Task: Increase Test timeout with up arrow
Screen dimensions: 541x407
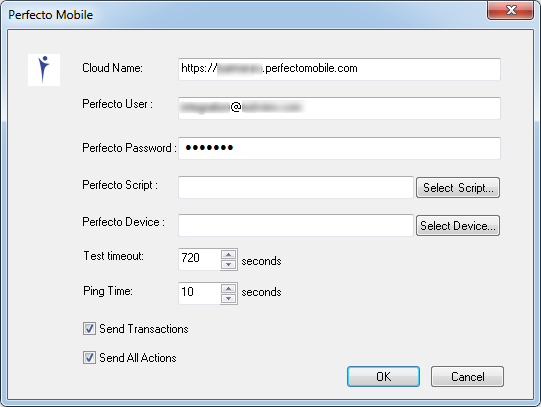Action: point(228,255)
